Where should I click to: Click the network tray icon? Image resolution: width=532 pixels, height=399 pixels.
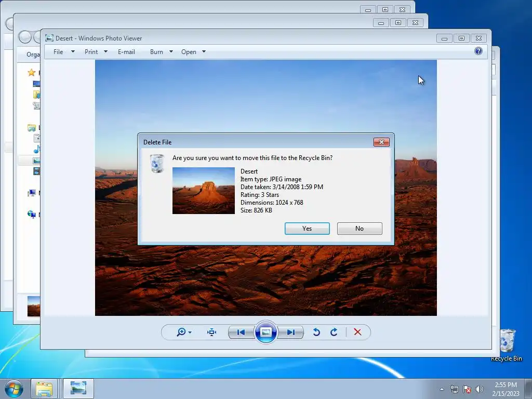pyautogui.click(x=454, y=389)
